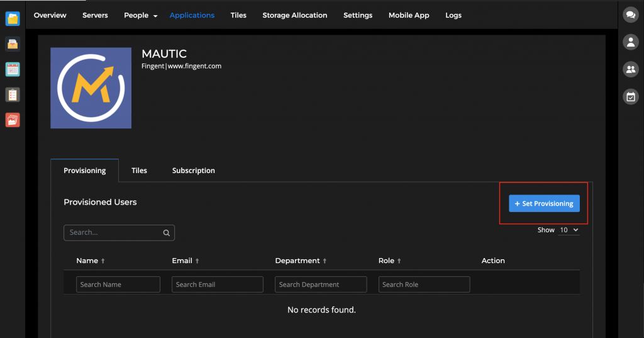This screenshot has height=338, width=644.
Task: Open Applications in top navigation
Action: [192, 15]
